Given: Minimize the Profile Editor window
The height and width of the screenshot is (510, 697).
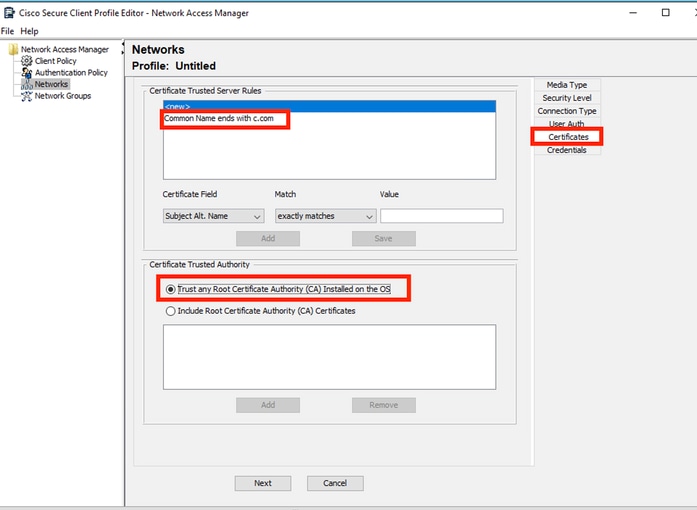Looking at the screenshot, I should (x=633, y=12).
